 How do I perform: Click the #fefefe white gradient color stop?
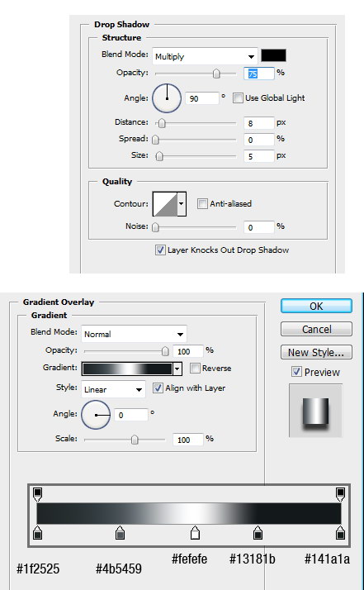195,533
